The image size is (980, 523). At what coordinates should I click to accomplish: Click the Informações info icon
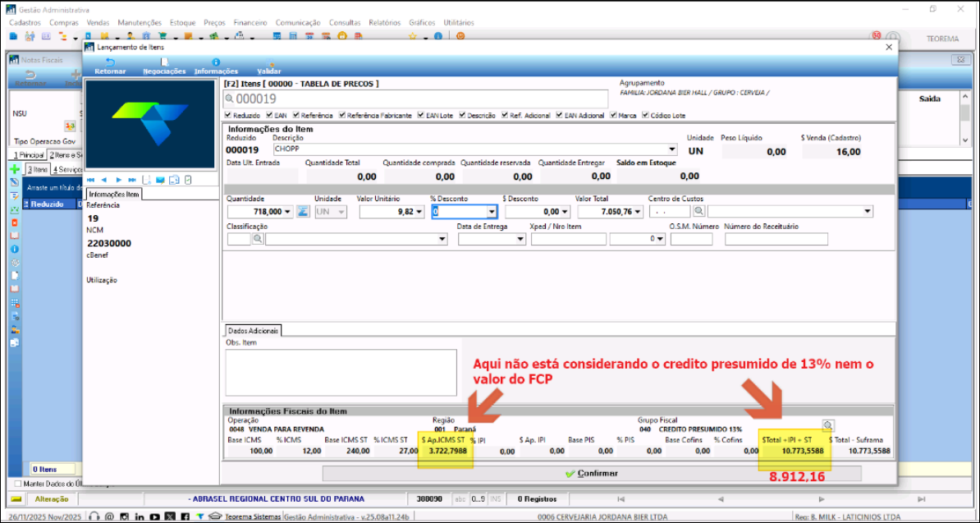(x=216, y=62)
